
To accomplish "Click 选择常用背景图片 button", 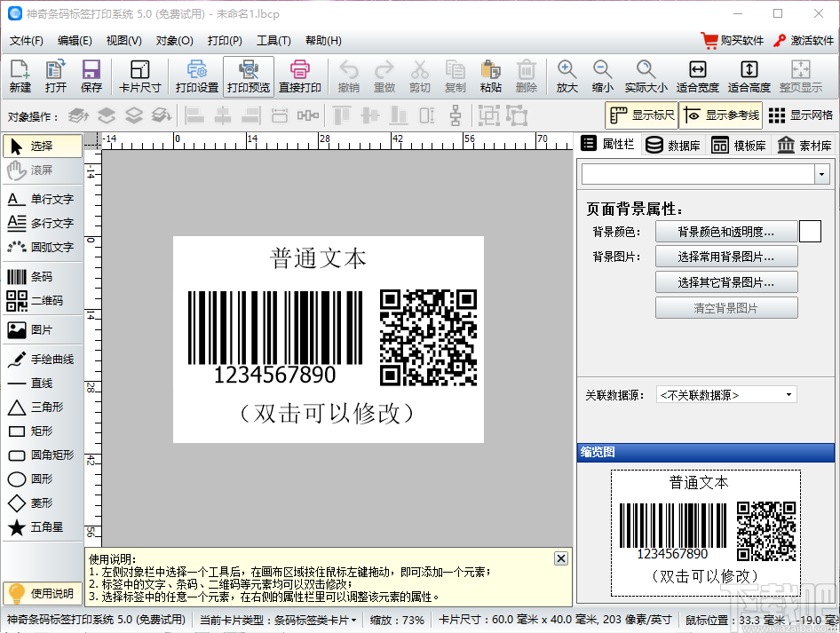I will pos(725,257).
